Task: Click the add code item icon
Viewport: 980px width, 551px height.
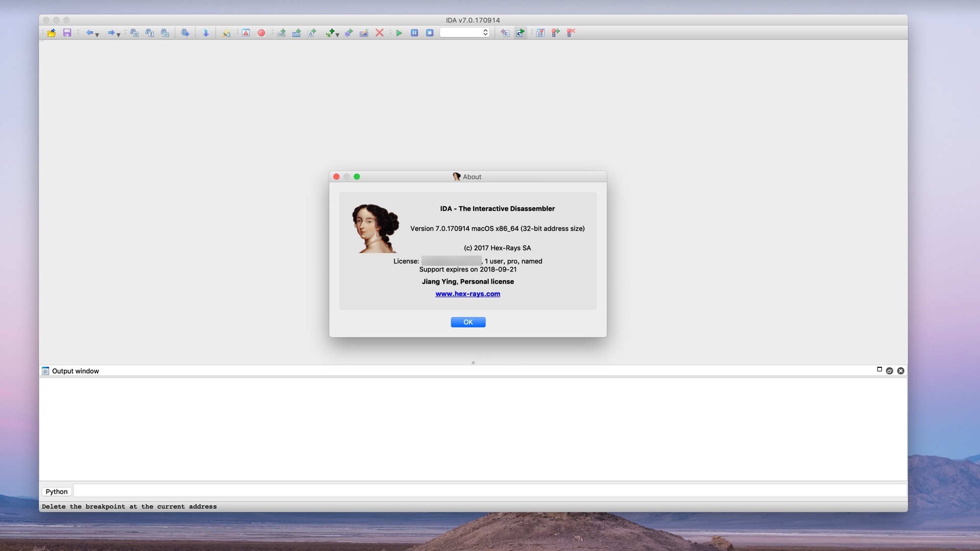Action: coord(281,33)
